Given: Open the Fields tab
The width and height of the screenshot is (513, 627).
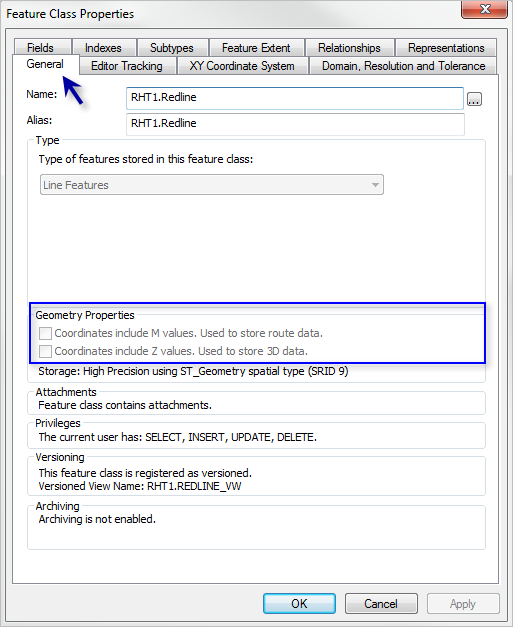Looking at the screenshot, I should click(x=43, y=48).
